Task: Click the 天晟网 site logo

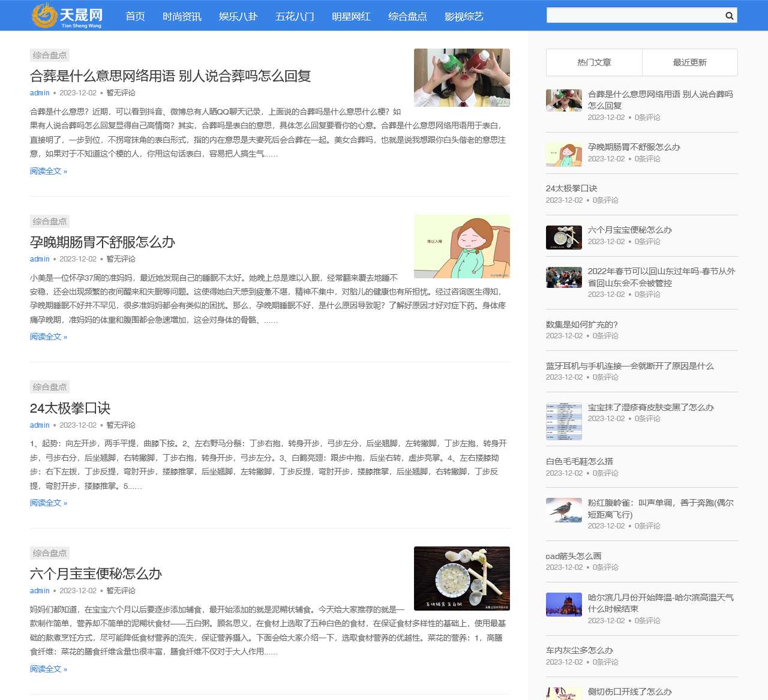Action: pyautogui.click(x=67, y=16)
